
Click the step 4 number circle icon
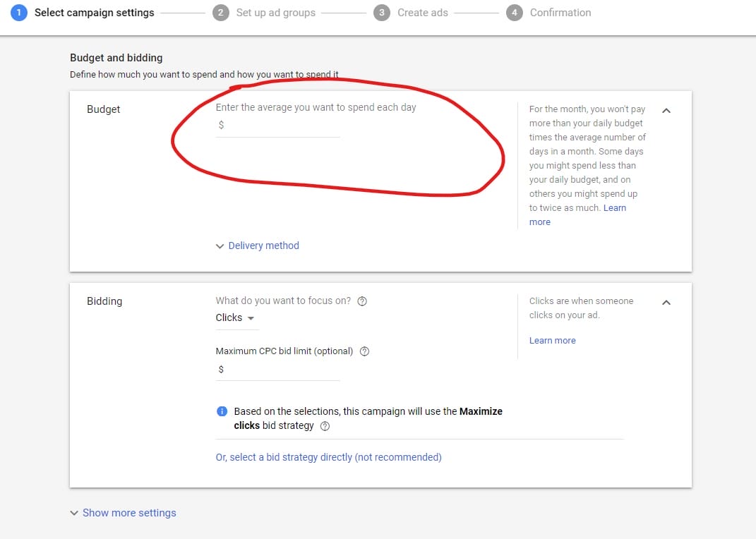[514, 13]
